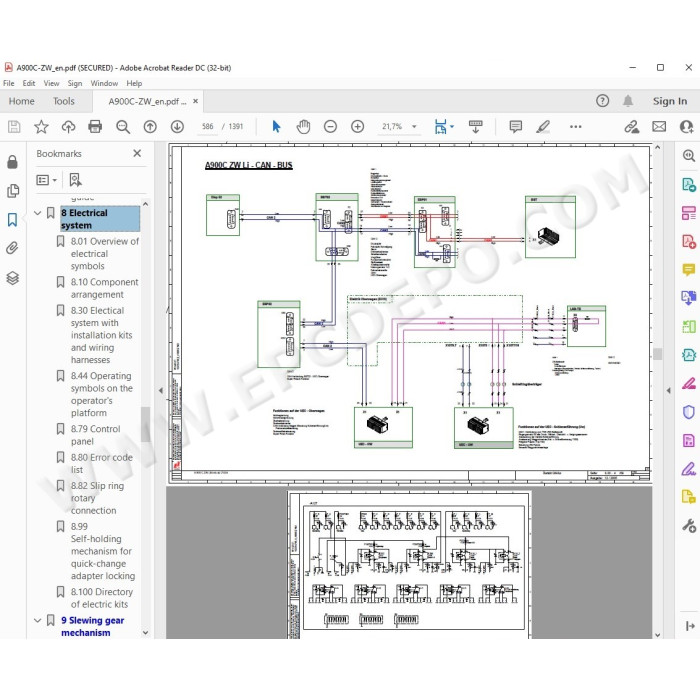This screenshot has width=700, height=700.
Task: Share a link with the link-person icon
Action: coord(632,127)
